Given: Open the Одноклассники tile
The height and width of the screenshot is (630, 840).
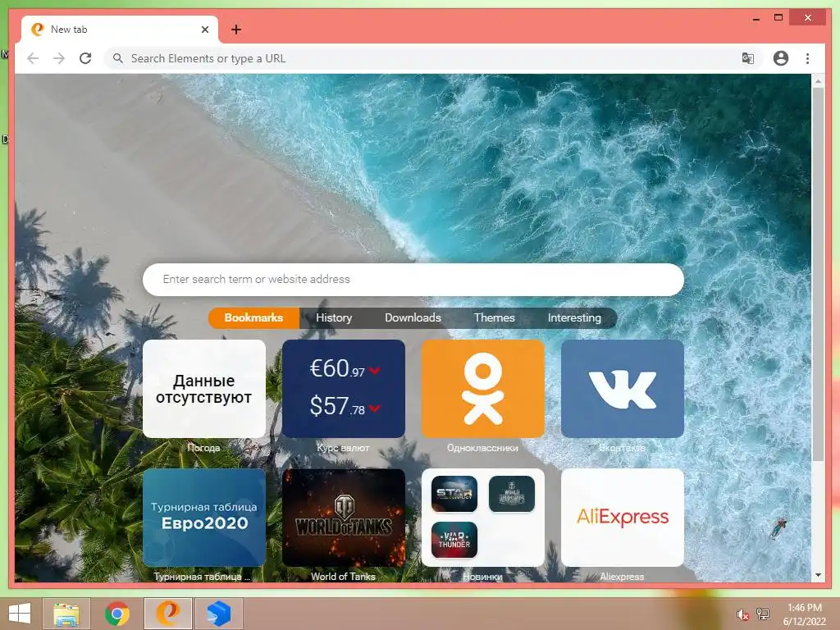Looking at the screenshot, I should pyautogui.click(x=482, y=388).
